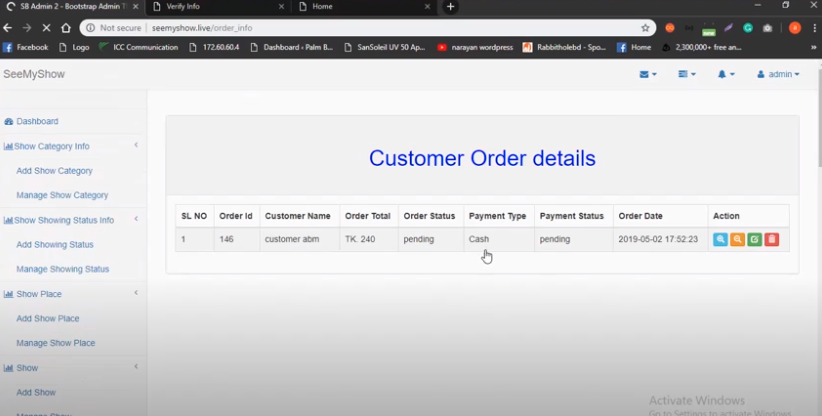This screenshot has width=822, height=416.
Task: Open the Add Showing Status page
Action: point(54,245)
